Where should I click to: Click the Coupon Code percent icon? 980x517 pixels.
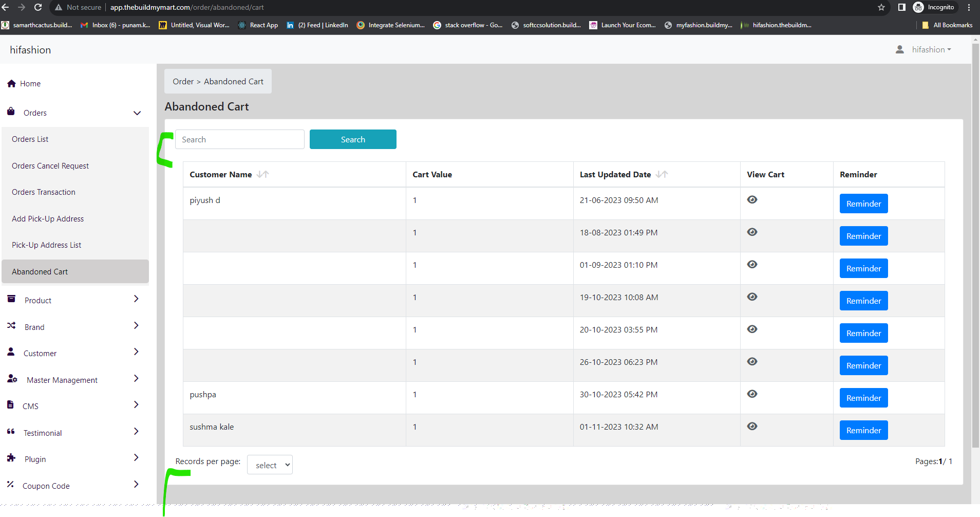(x=10, y=484)
